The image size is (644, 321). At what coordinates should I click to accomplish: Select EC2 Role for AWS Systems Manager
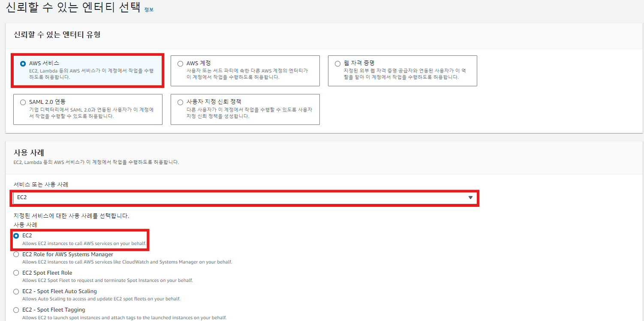[x=16, y=254]
